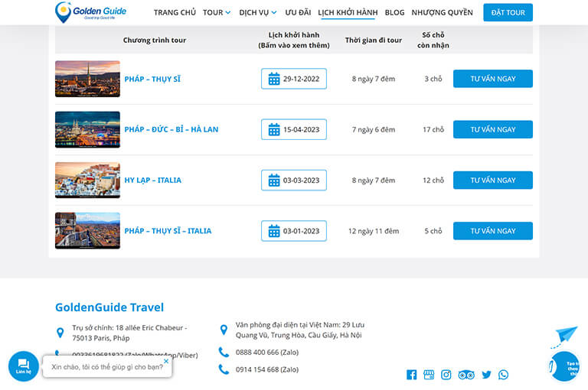The image size is (588, 390).
Task: Click the calendar icon for 03-03-2023
Action: (x=274, y=180)
